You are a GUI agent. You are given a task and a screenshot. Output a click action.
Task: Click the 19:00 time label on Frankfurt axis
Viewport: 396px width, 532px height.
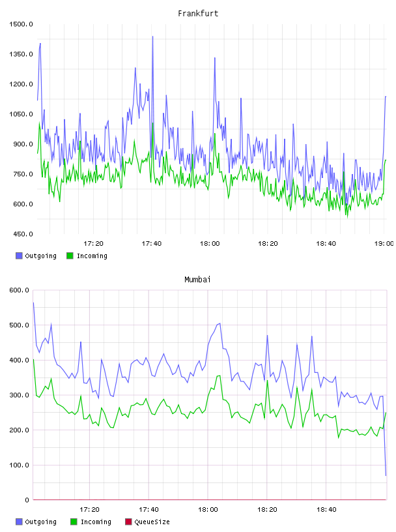[384, 244]
